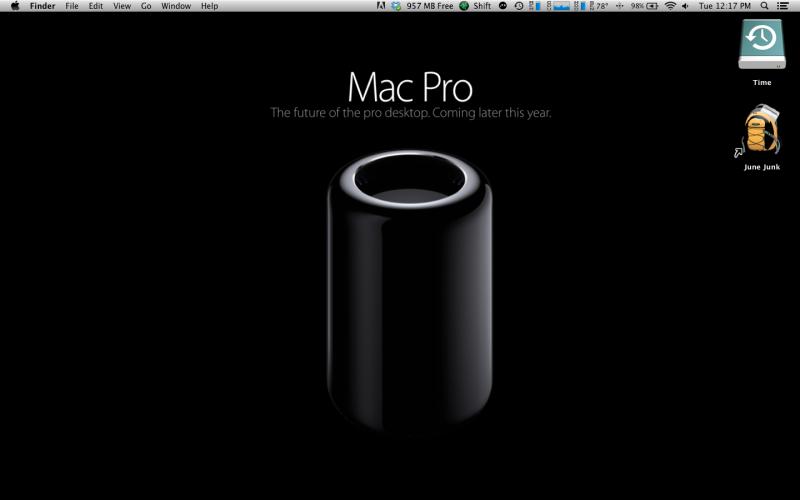Image resolution: width=800 pixels, height=500 pixels.
Task: Open the Finder menu
Action: tap(42, 6)
